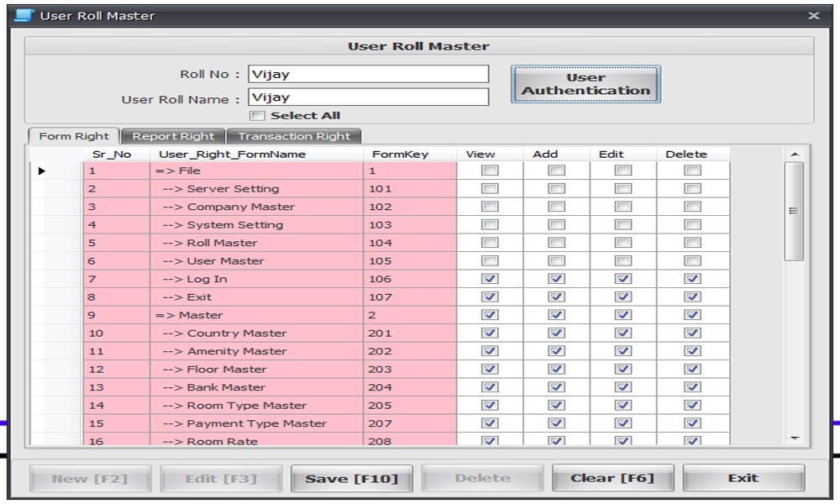Click the Save [F10] button

351,478
